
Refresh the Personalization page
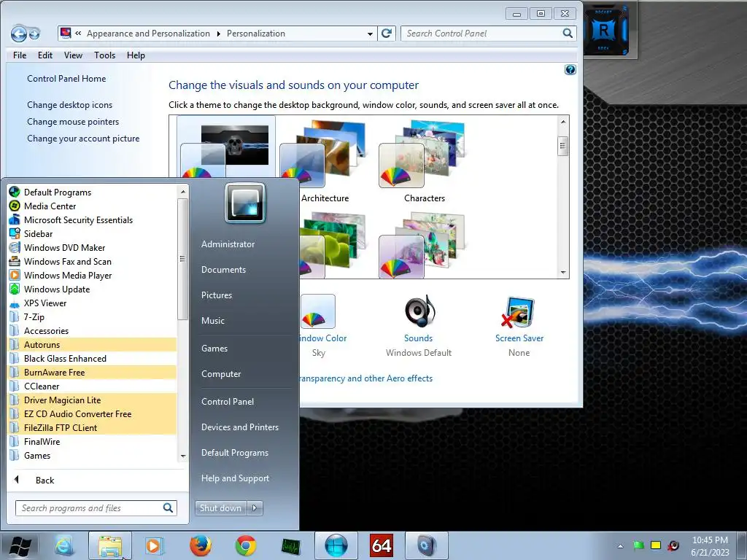pyautogui.click(x=387, y=34)
